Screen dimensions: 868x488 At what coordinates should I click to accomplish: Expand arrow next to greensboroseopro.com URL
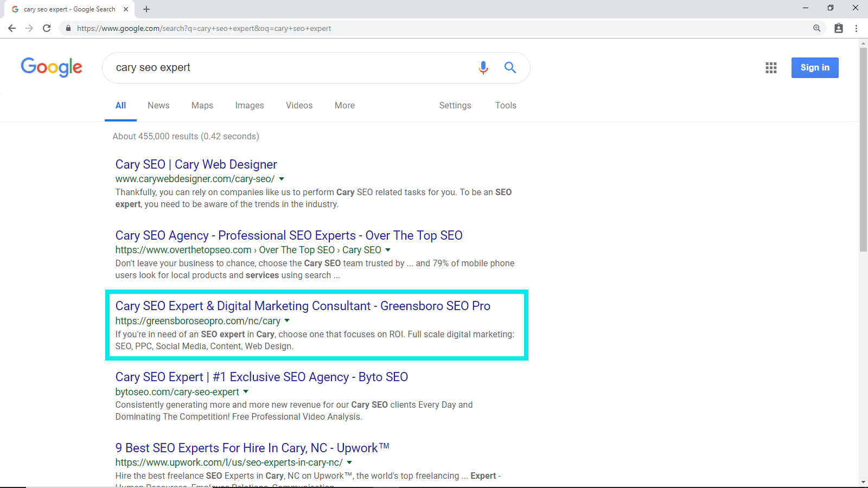(x=287, y=321)
